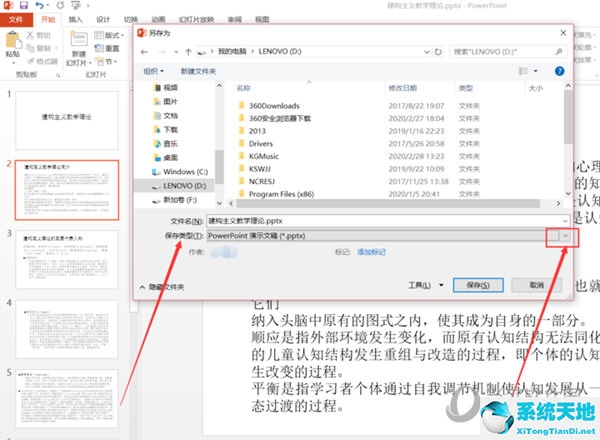
Task: Switch to the View (视图) ribbon tab
Action: [262, 20]
